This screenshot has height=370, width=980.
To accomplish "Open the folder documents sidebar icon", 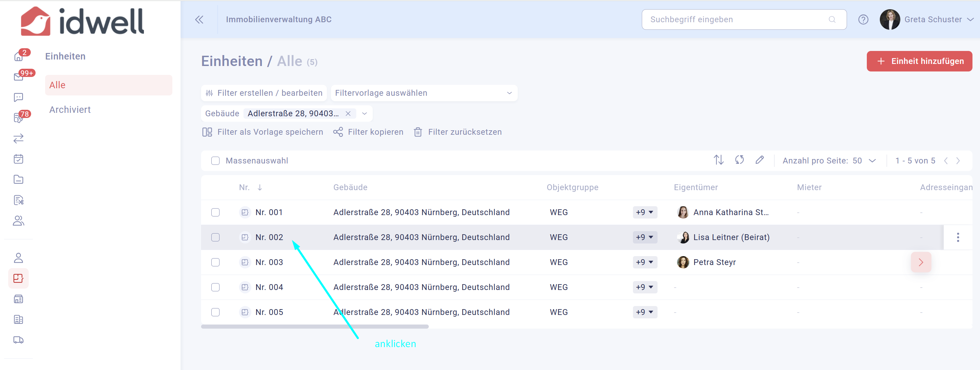I will (x=18, y=180).
